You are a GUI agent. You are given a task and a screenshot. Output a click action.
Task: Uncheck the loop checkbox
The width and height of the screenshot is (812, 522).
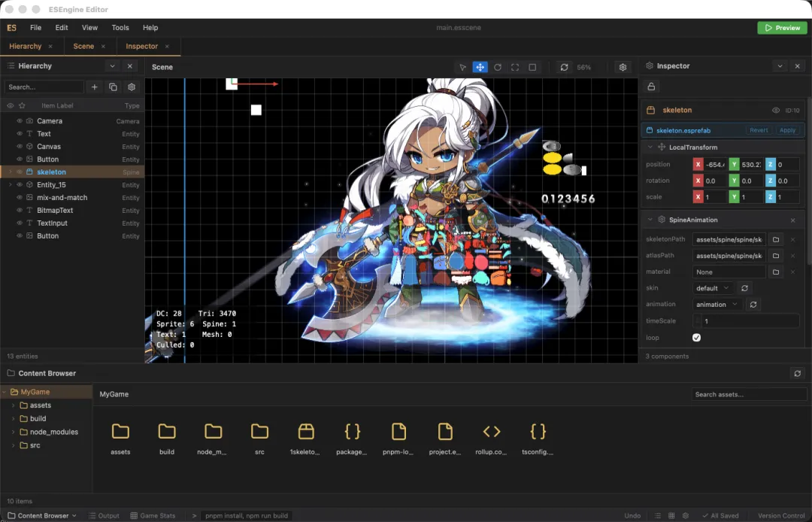(696, 338)
